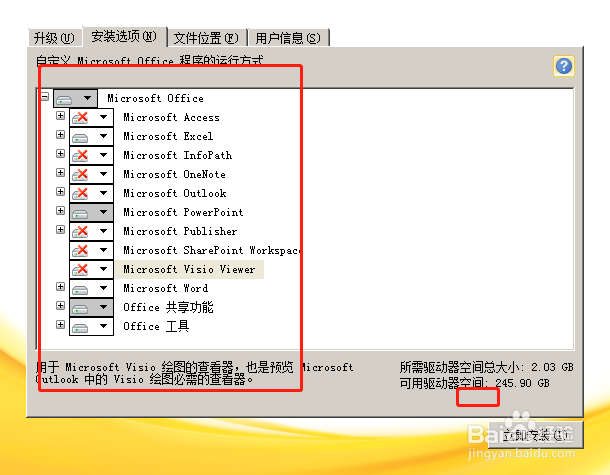
Task: Switch to the 升级 tab
Action: 54,38
